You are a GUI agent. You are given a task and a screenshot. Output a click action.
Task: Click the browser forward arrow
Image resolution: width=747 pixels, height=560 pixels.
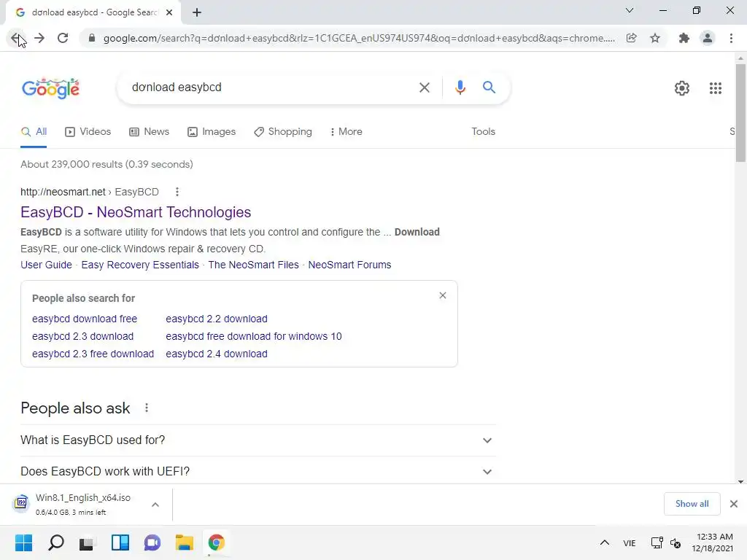click(x=39, y=38)
